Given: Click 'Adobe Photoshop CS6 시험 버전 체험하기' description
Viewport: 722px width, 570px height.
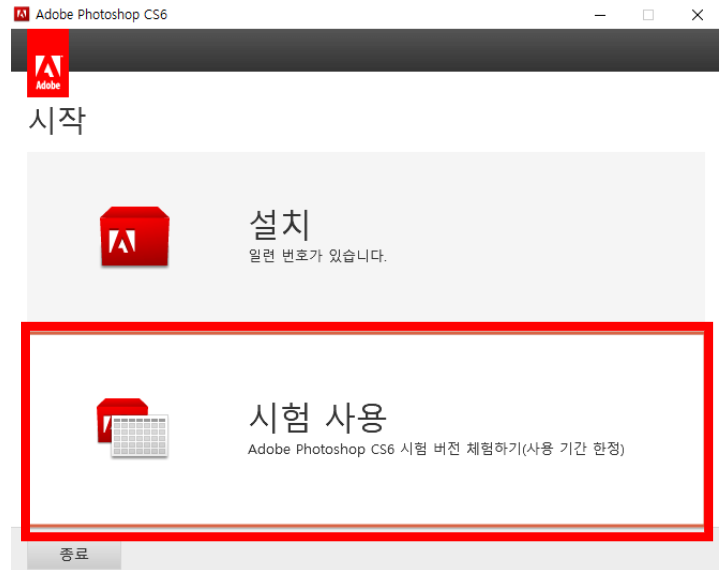Looking at the screenshot, I should (x=436, y=448).
